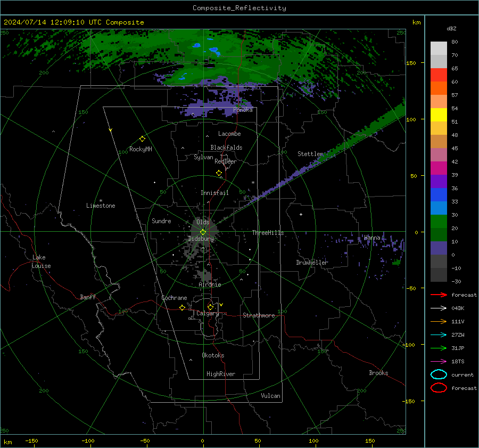Click the Airdrie label
The width and height of the screenshot is (479, 448).
[x=210, y=284]
